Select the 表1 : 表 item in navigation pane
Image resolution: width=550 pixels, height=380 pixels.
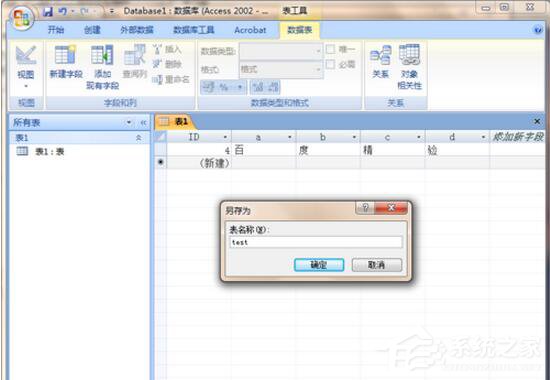(41, 152)
